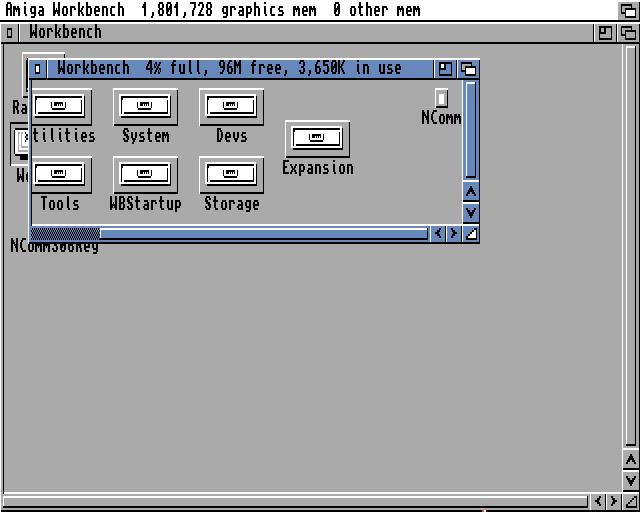The image size is (640, 512).
Task: Click the blue drawer title bar text
Action: click(x=229, y=68)
